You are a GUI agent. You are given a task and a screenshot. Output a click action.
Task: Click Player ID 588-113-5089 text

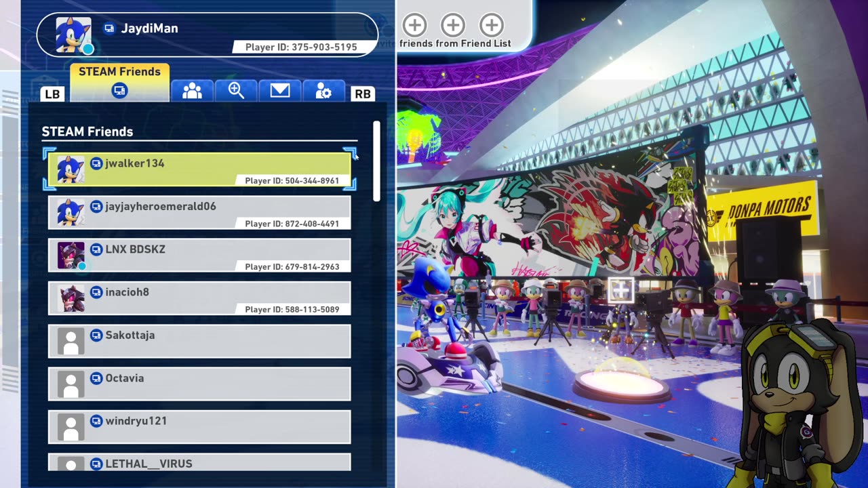pyautogui.click(x=292, y=310)
